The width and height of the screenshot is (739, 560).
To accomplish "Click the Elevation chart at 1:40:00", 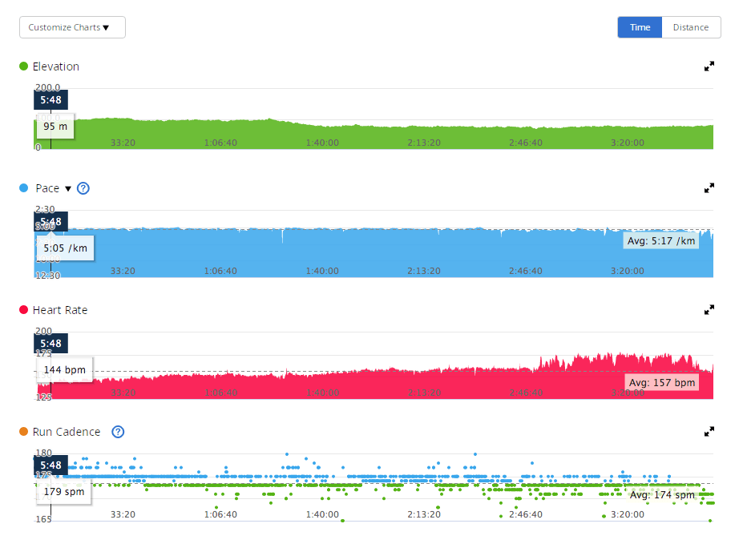I will tap(322, 135).
